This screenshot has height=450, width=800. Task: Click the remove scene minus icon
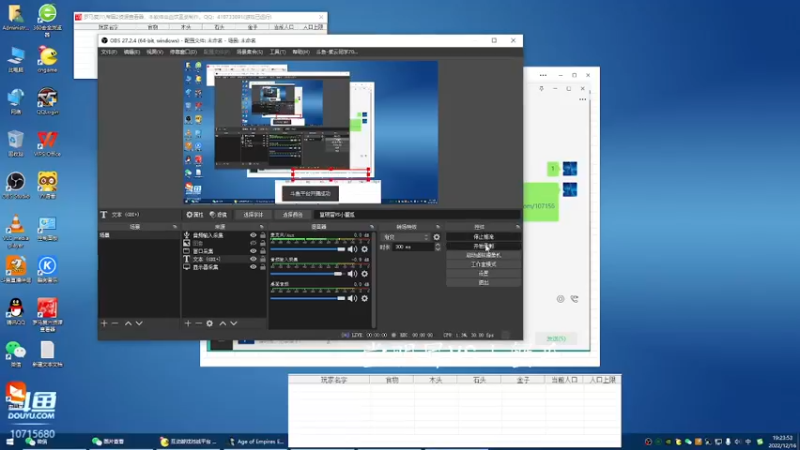point(115,323)
